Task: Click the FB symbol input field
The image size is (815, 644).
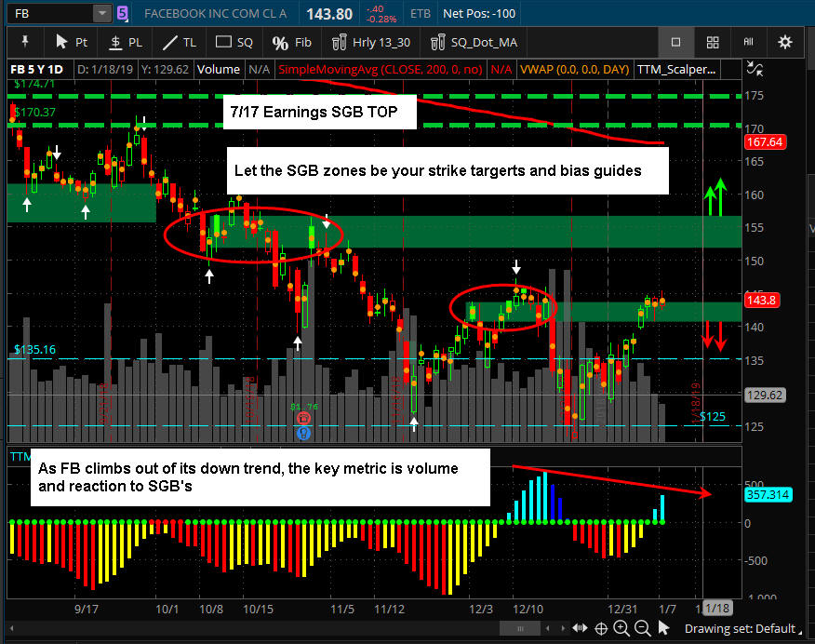Action: click(x=51, y=14)
